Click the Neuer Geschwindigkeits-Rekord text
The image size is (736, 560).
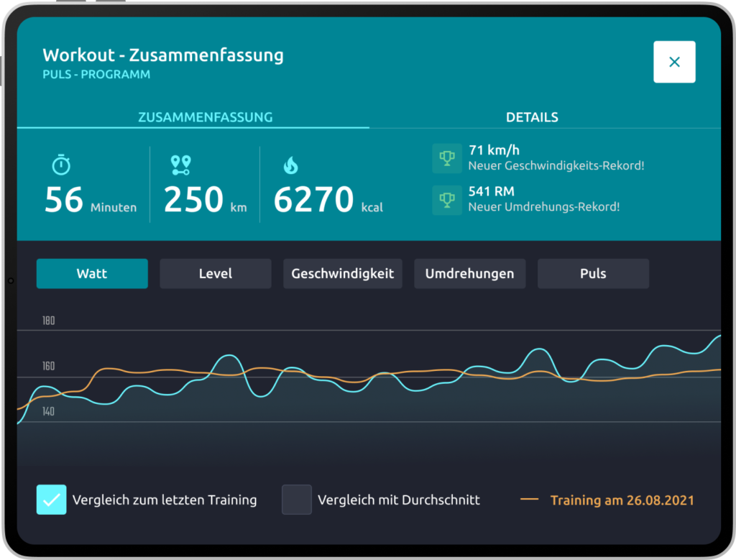pyautogui.click(x=556, y=165)
